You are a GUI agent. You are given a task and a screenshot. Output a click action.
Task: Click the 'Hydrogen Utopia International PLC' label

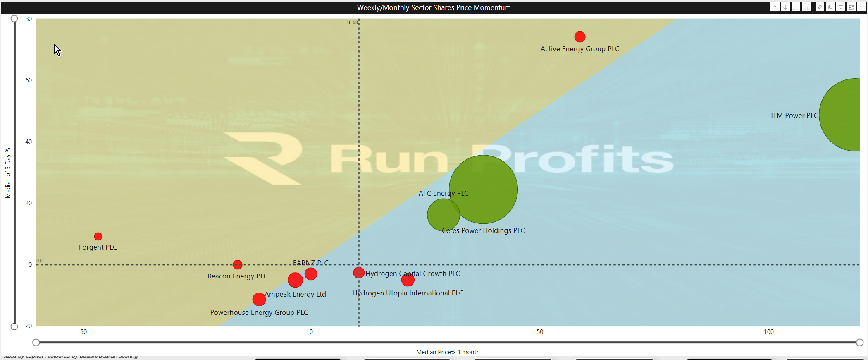(408, 293)
